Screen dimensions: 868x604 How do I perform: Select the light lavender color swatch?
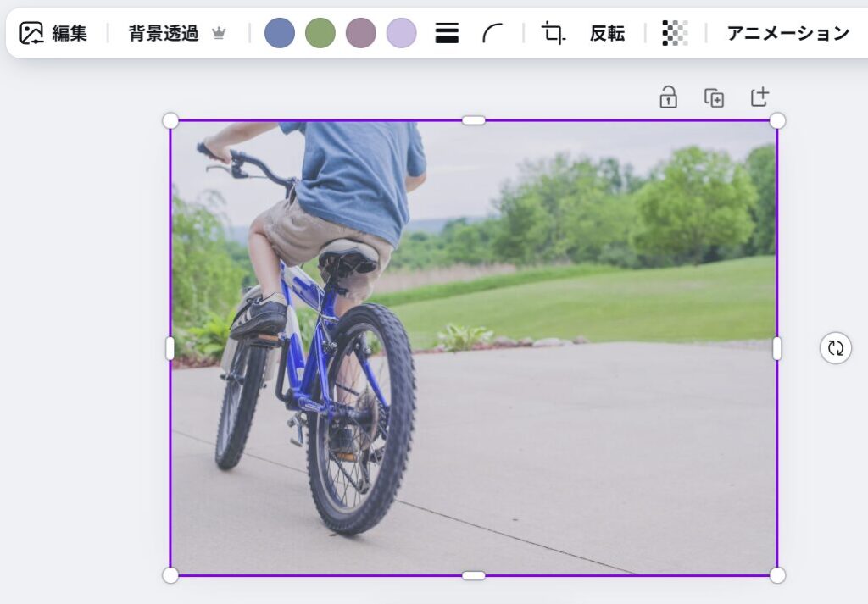(x=402, y=33)
